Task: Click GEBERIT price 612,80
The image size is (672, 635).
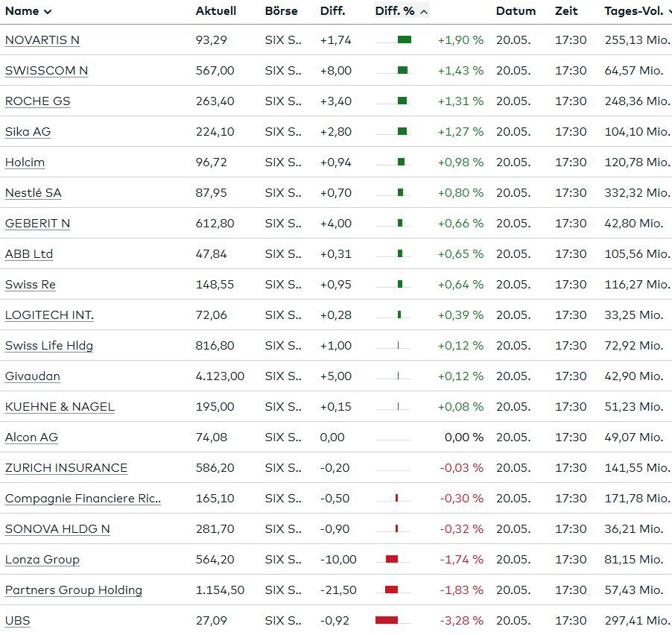Action: [215, 224]
